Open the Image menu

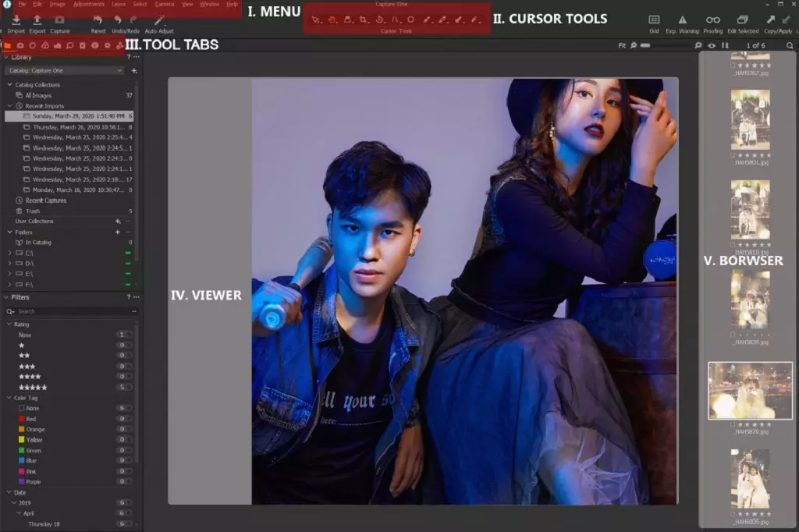coord(58,4)
